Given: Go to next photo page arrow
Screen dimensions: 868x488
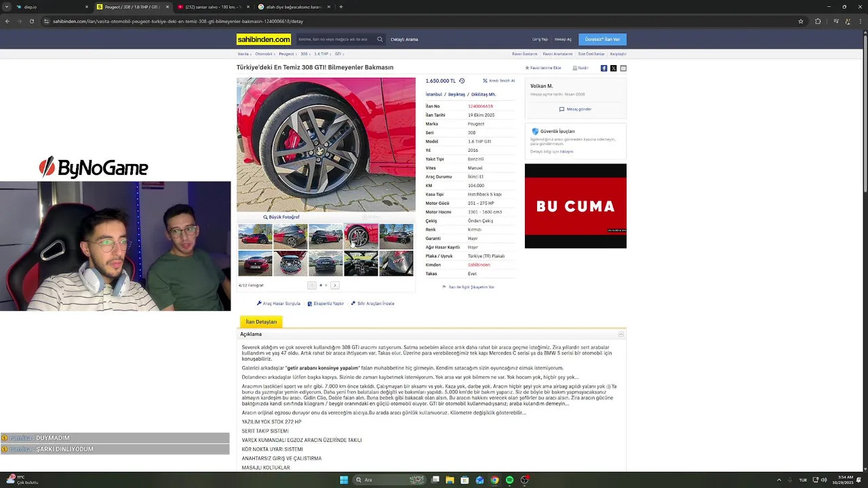Looking at the screenshot, I should (x=335, y=285).
